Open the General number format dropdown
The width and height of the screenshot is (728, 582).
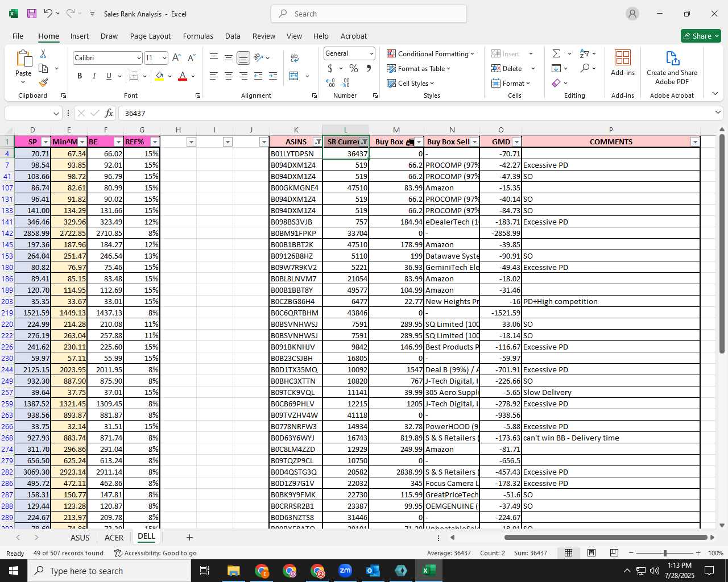(x=371, y=53)
